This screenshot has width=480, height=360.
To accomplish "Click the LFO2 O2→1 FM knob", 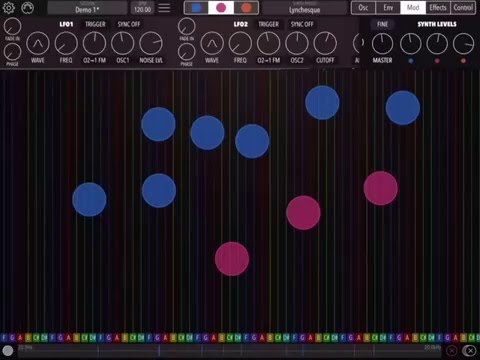I will [268, 43].
